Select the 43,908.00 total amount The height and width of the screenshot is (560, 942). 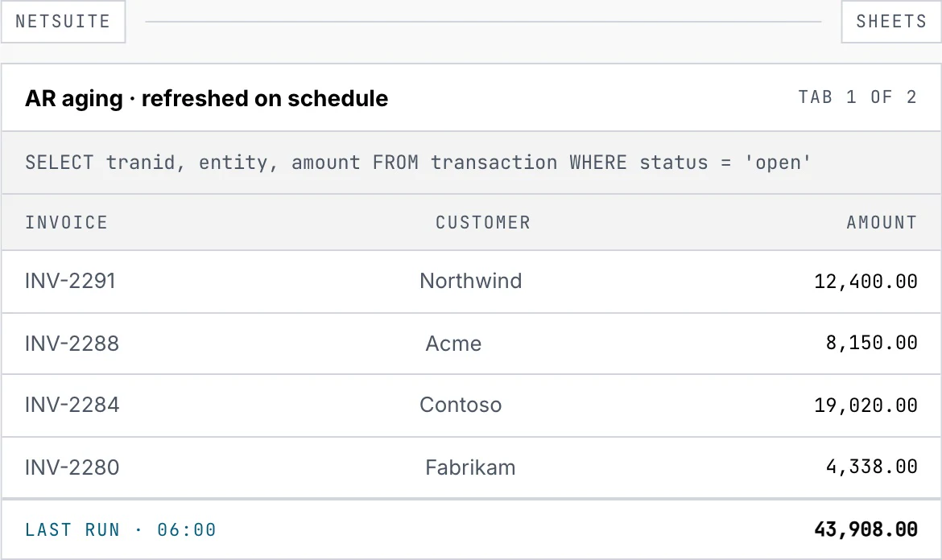tap(866, 529)
